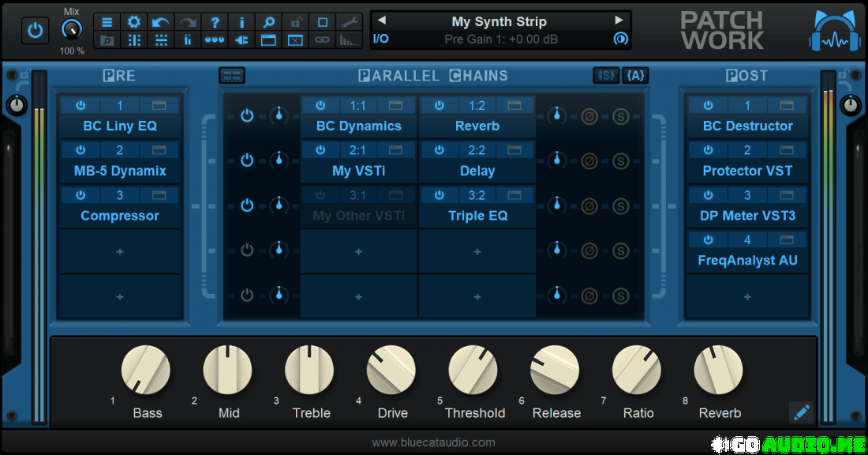
Task: Adjust the Pre section input level knob
Action: 17,105
